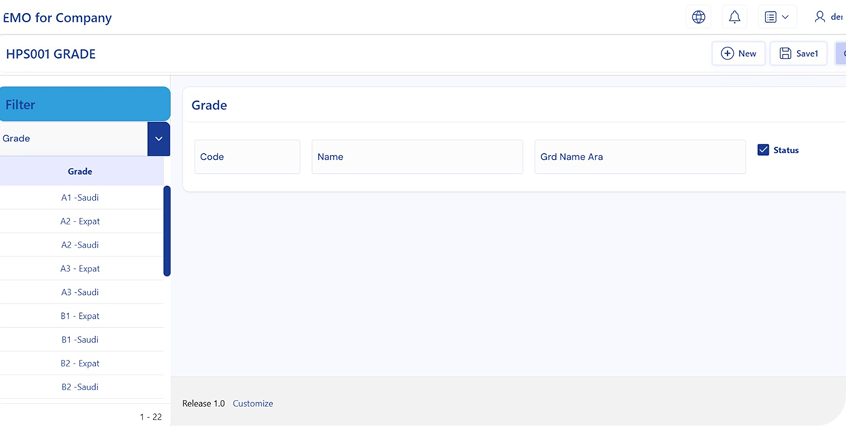Click the user profile icon
846x426 pixels.
tap(820, 17)
